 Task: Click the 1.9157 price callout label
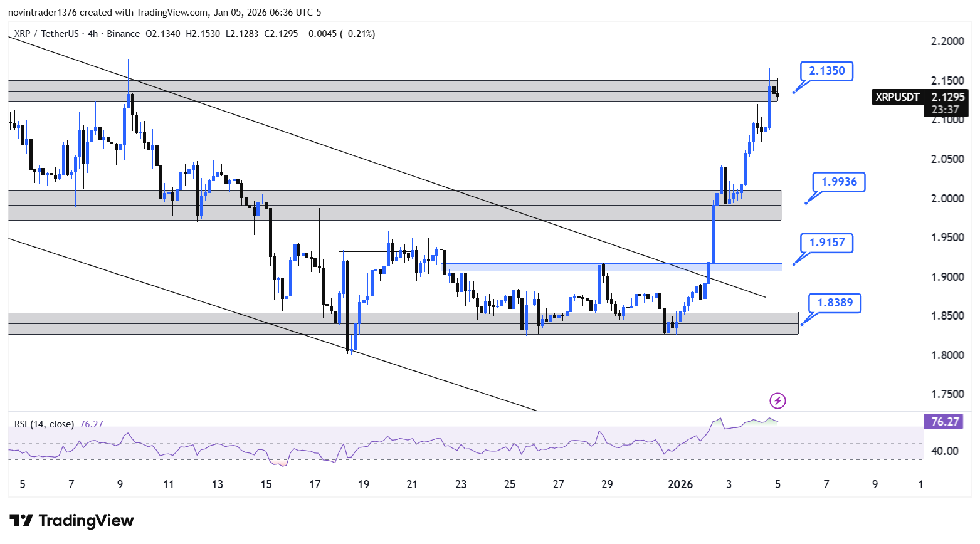[x=826, y=243]
